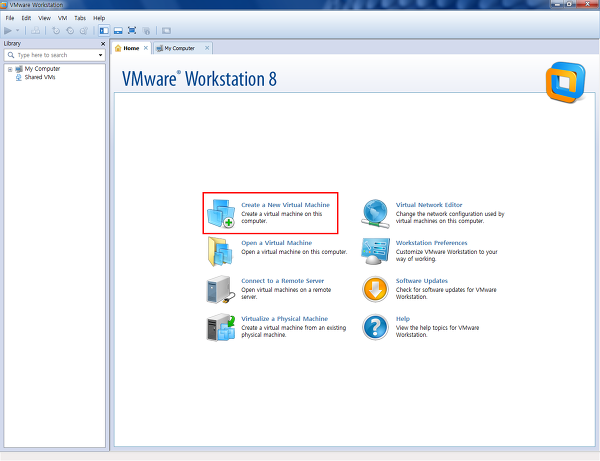Toggle the Show Library sidebar icon

pos(104,31)
